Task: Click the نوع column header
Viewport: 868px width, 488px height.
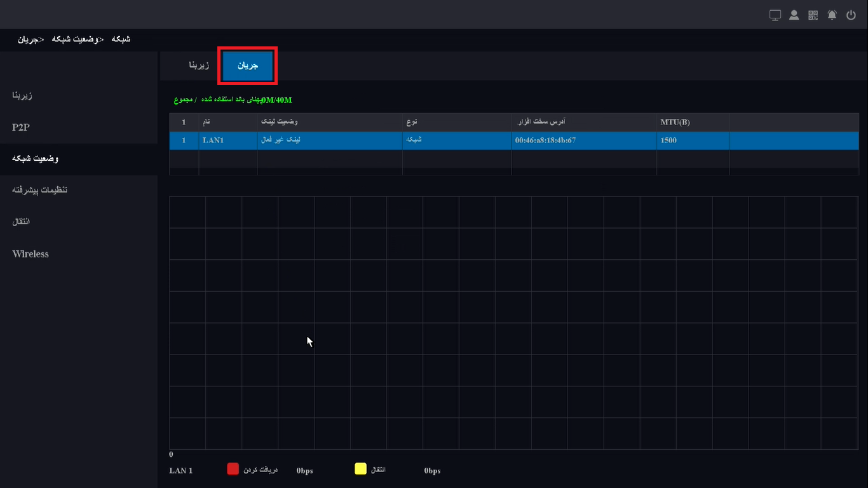Action: 457,122
